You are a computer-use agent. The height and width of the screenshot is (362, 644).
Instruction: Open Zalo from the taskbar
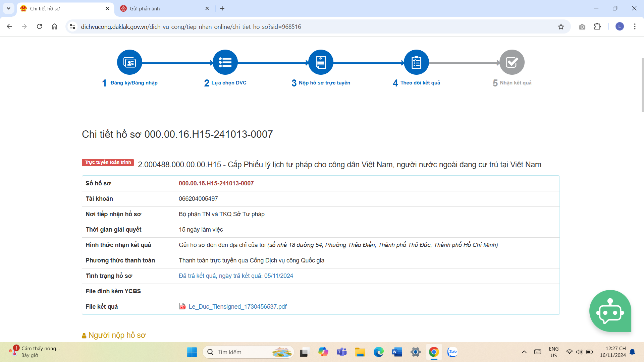[x=452, y=352]
